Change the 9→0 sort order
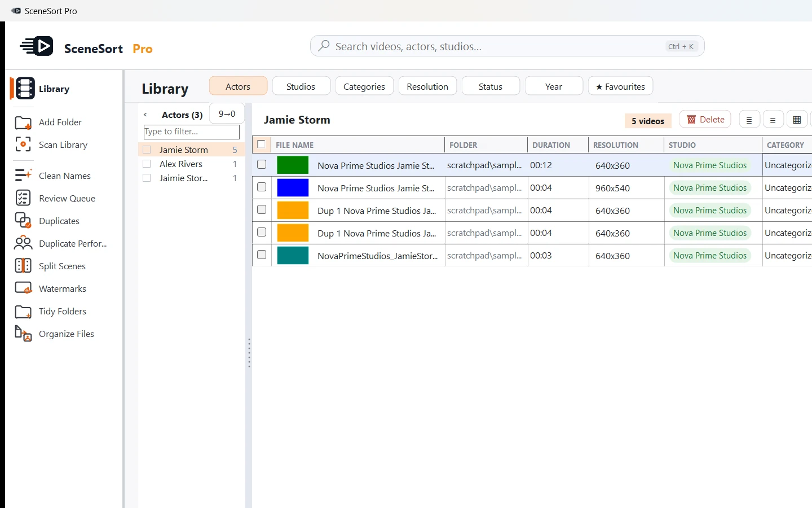The width and height of the screenshot is (812, 508). [x=227, y=113]
